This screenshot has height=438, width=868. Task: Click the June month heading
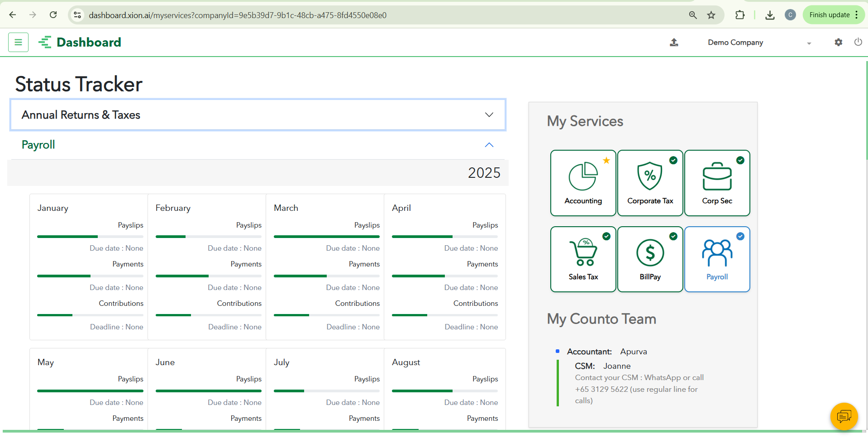pyautogui.click(x=165, y=362)
